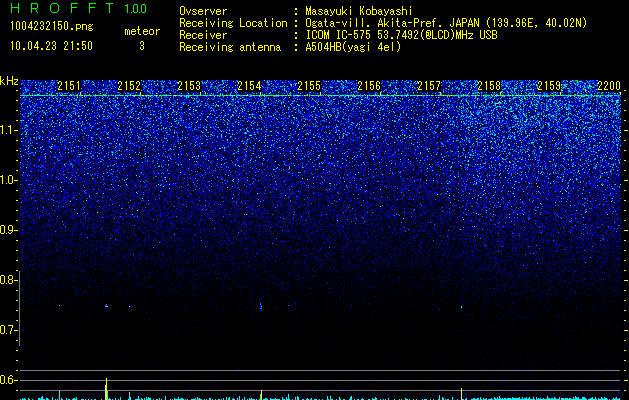Click the bright meteor echo just after 2151
The width and height of the screenshot is (629, 400).
tap(106, 306)
